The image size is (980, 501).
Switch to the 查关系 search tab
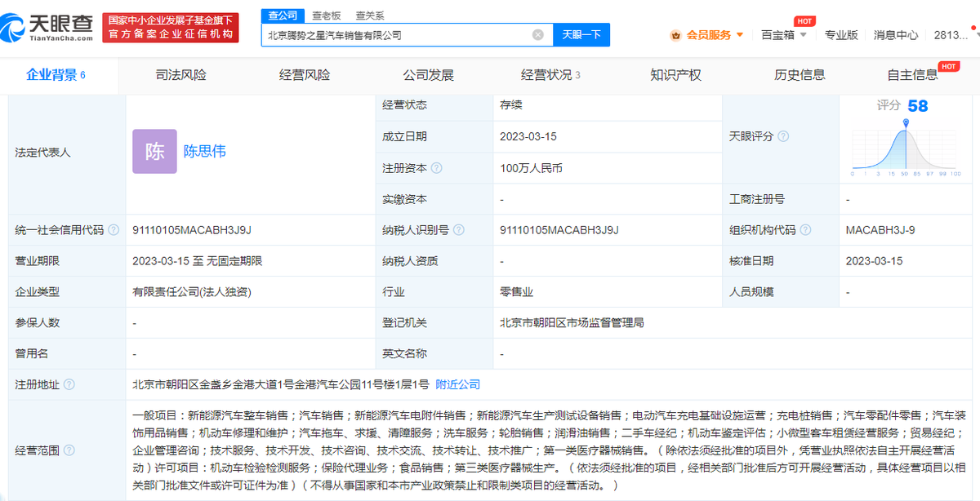(370, 16)
